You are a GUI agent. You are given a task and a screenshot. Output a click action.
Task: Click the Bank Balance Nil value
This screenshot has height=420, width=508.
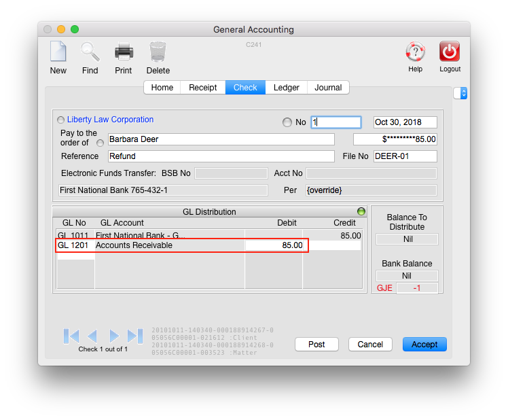click(407, 276)
